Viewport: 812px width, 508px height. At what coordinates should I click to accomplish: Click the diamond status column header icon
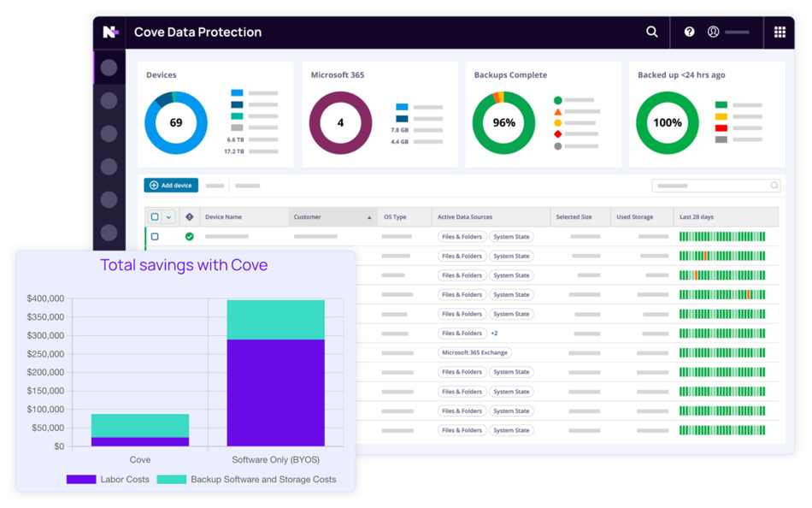(190, 216)
